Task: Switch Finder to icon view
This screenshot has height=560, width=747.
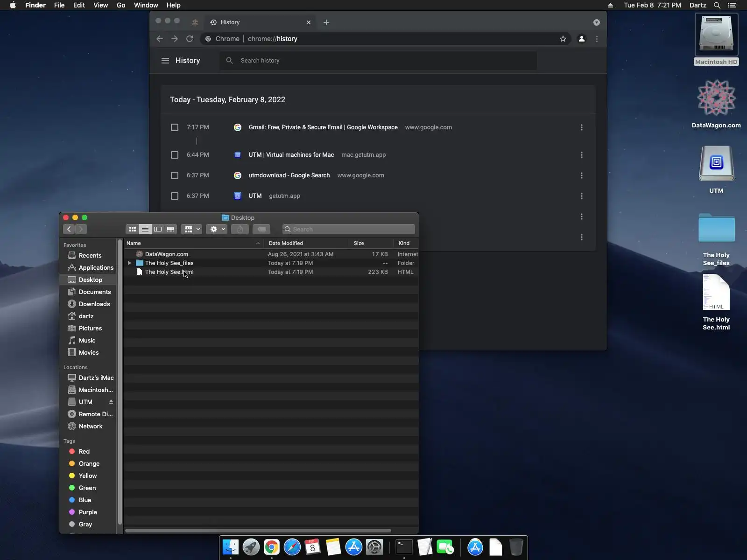Action: tap(133, 229)
